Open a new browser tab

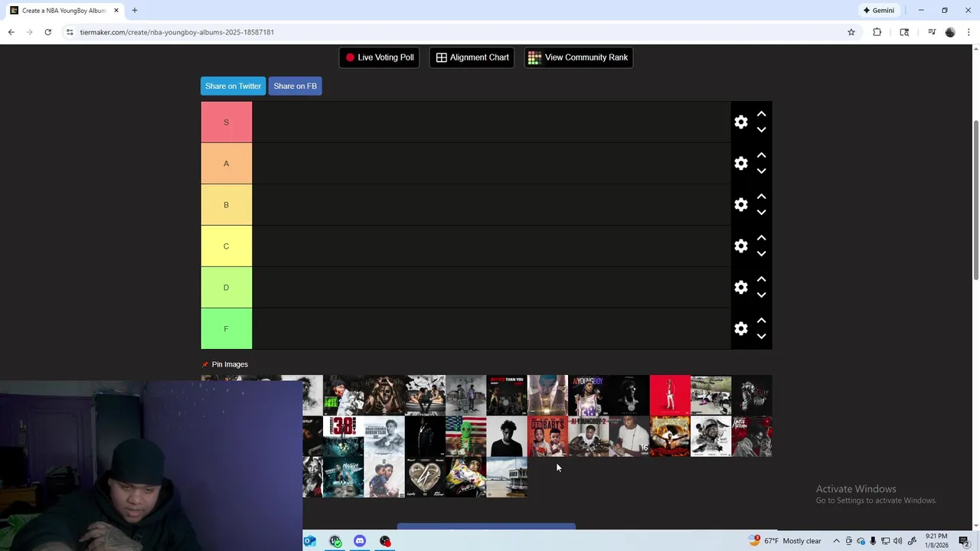click(x=134, y=11)
